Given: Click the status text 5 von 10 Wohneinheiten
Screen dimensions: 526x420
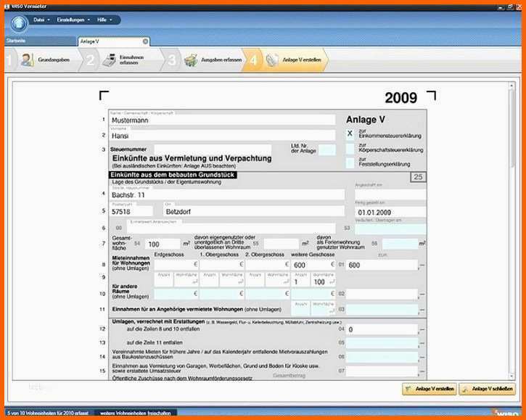Looking at the screenshot, I should [x=48, y=413].
